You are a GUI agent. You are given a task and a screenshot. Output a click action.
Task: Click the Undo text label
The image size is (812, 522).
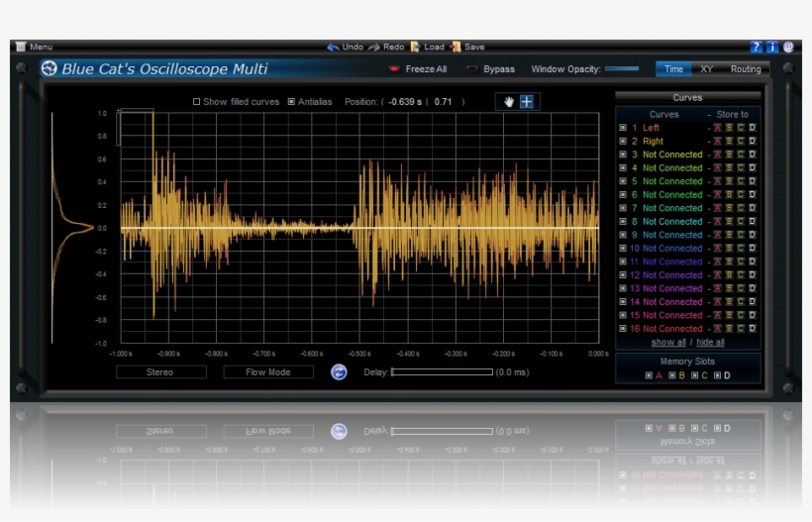[353, 48]
